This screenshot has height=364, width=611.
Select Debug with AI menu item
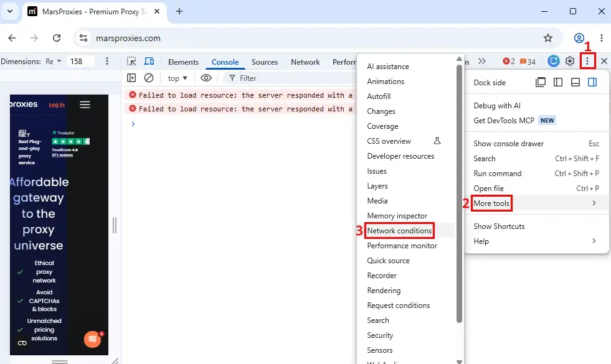(x=537, y=106)
